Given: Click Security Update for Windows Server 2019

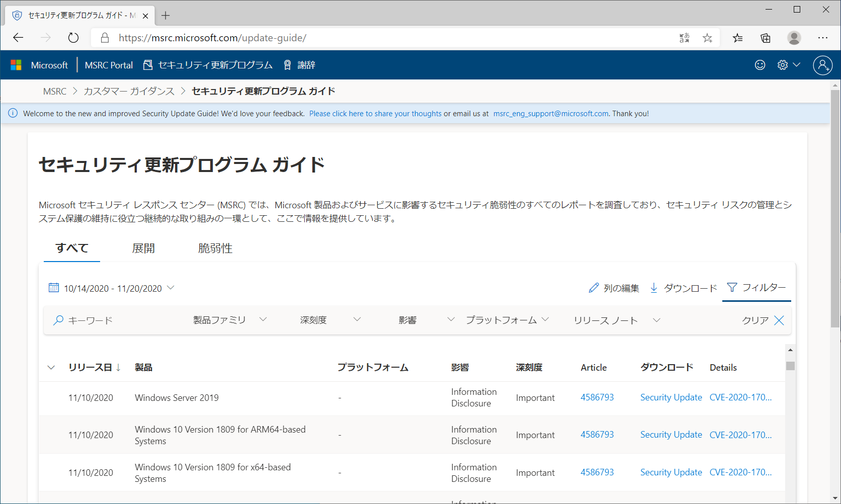Looking at the screenshot, I should pos(671,397).
